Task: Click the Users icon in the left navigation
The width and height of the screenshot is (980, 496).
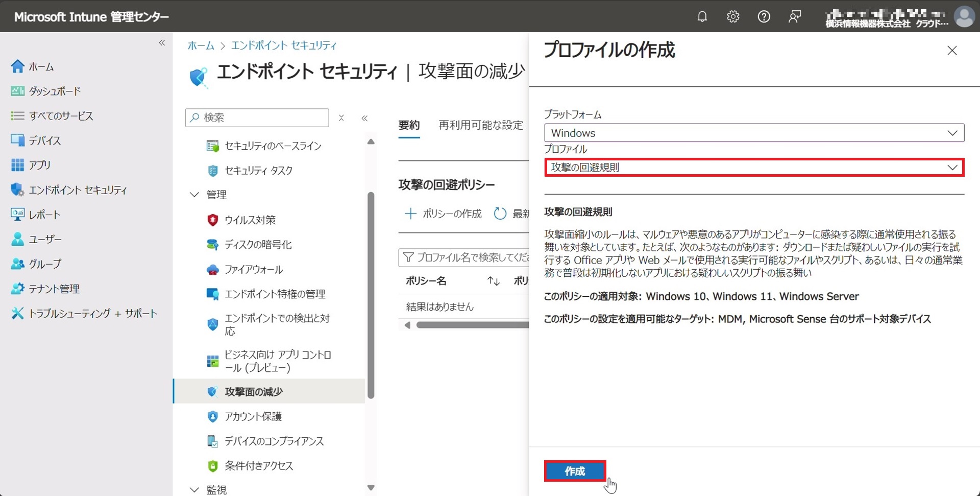Action: [17, 239]
